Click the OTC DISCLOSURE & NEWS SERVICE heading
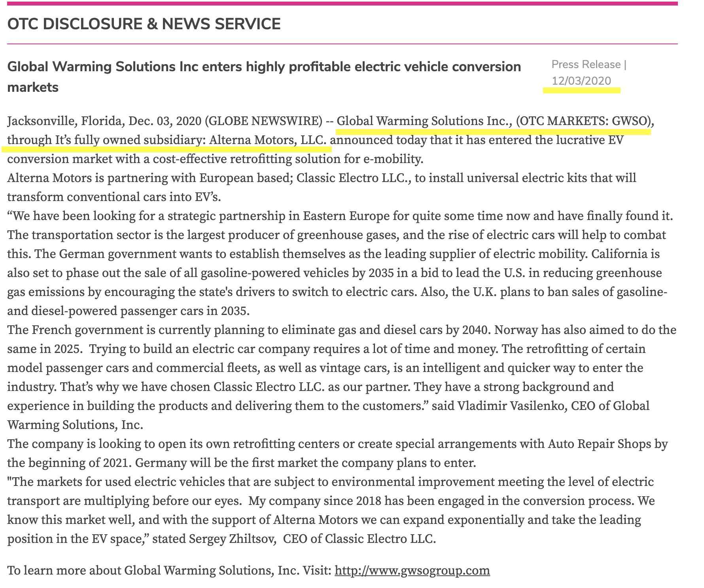This screenshot has height=588, width=704. tap(144, 24)
